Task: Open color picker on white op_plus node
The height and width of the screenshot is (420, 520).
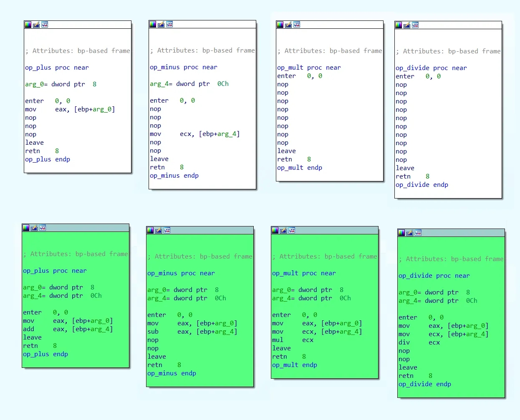Action: pos(28,25)
